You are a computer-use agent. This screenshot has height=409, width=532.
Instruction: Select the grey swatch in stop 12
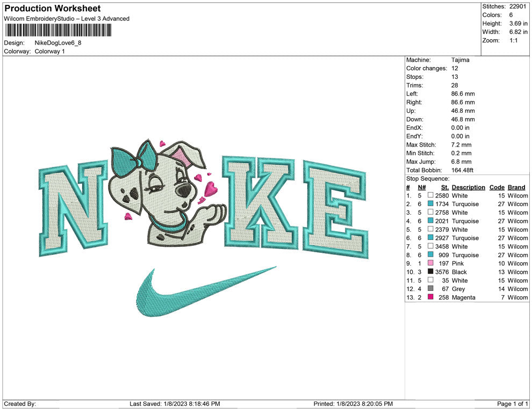[430, 288]
